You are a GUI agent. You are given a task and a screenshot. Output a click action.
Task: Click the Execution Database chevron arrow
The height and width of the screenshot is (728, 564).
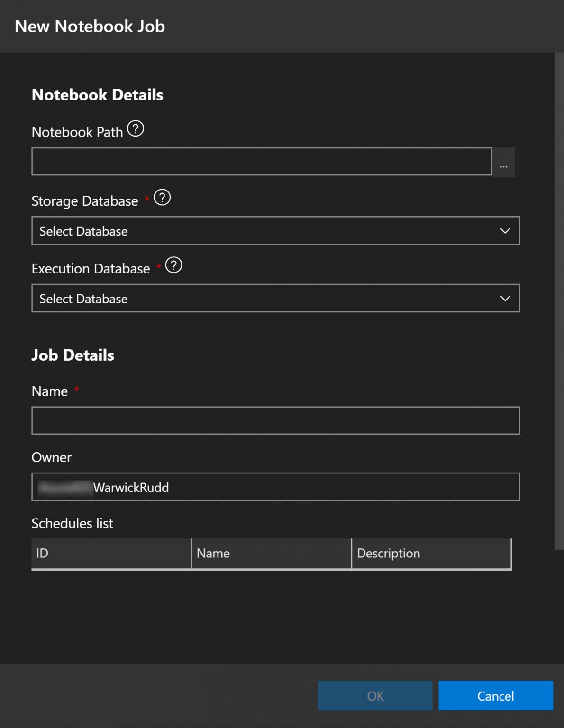(505, 298)
